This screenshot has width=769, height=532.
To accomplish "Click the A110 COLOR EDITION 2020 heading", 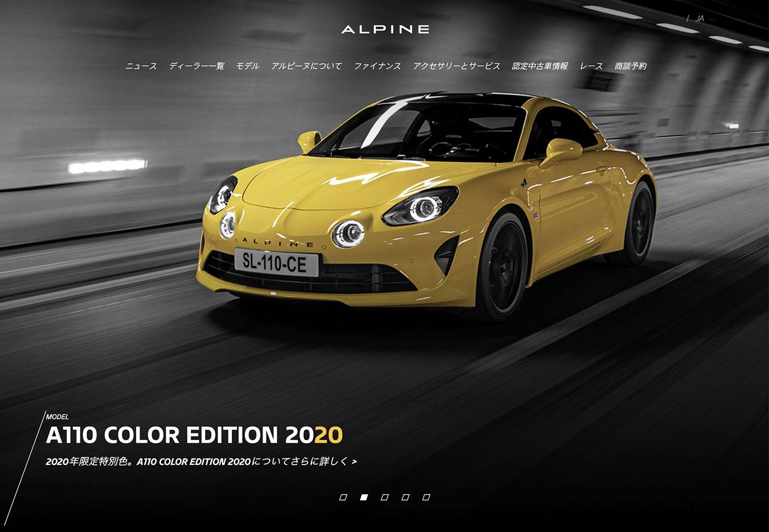I will pos(194,435).
